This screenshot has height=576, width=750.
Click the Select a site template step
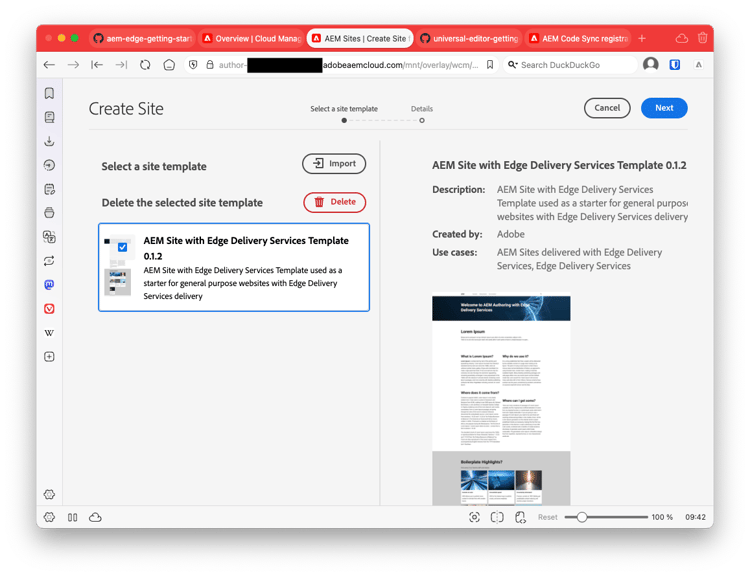click(x=344, y=114)
